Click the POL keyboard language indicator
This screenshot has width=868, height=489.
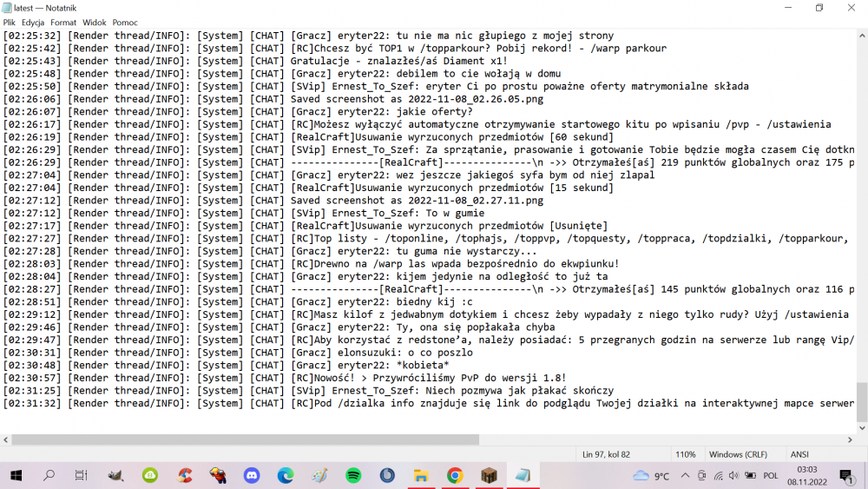(770, 475)
